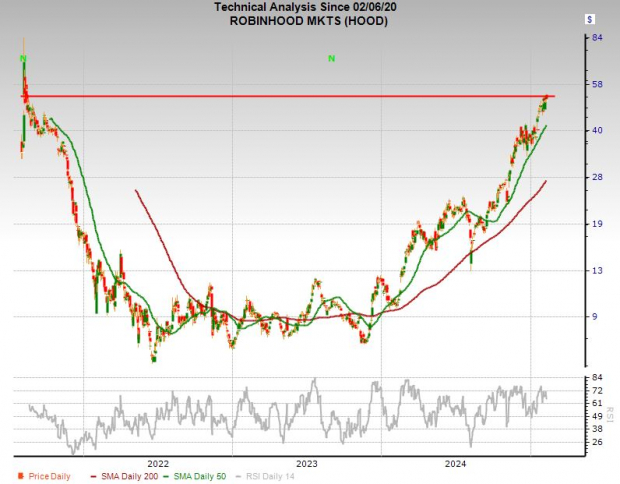Image resolution: width=620 pixels, height=484 pixels.
Task: Click the red SMA Daily 200 legend marker
Action: pyautogui.click(x=94, y=476)
